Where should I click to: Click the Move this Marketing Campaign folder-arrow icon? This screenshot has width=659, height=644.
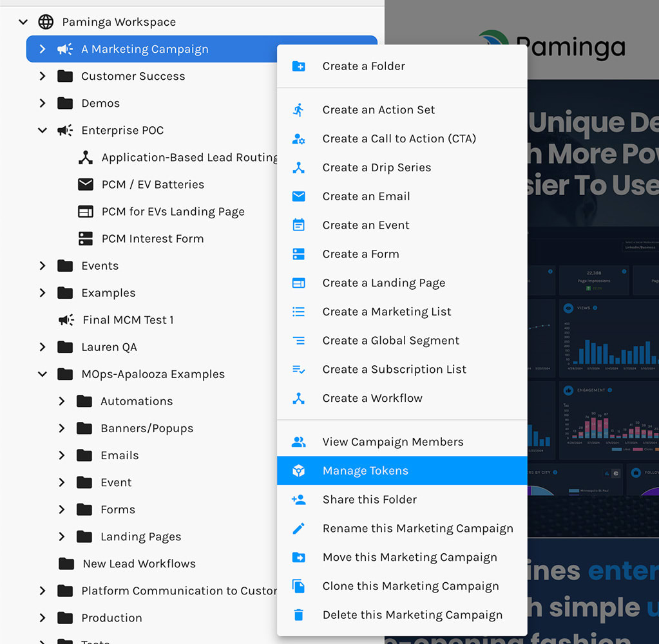(298, 558)
